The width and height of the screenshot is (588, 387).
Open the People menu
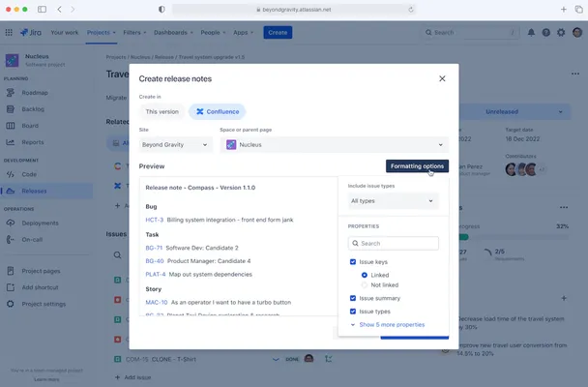(213, 33)
